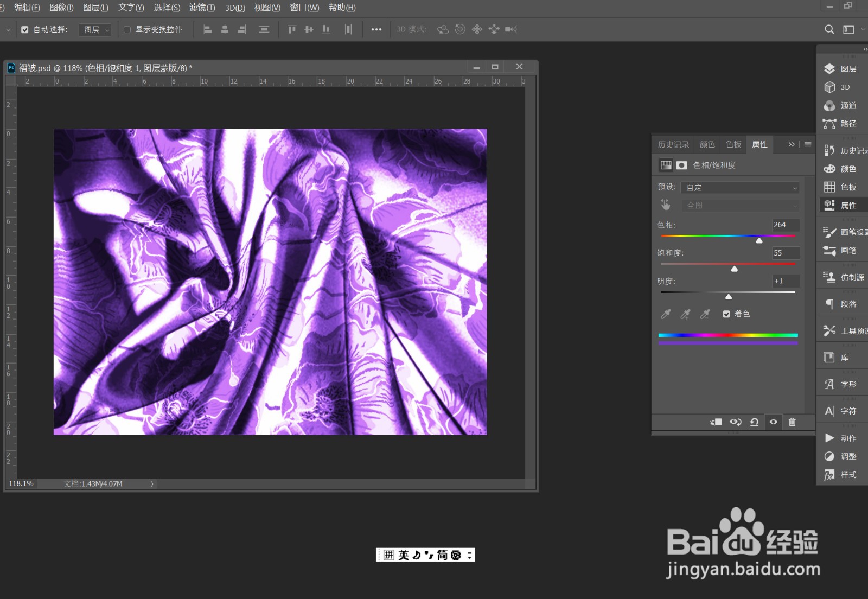The width and height of the screenshot is (868, 599).
Task: Open the 视图 menu
Action: pyautogui.click(x=267, y=8)
